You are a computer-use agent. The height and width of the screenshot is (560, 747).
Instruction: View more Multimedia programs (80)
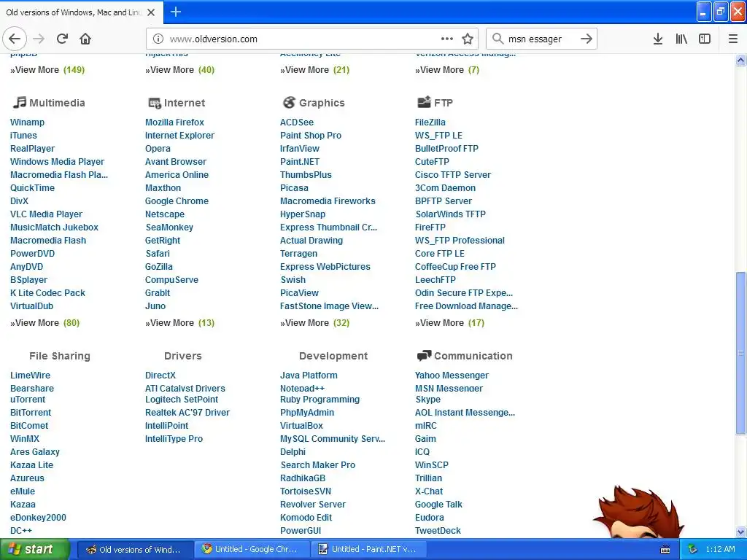(45, 323)
